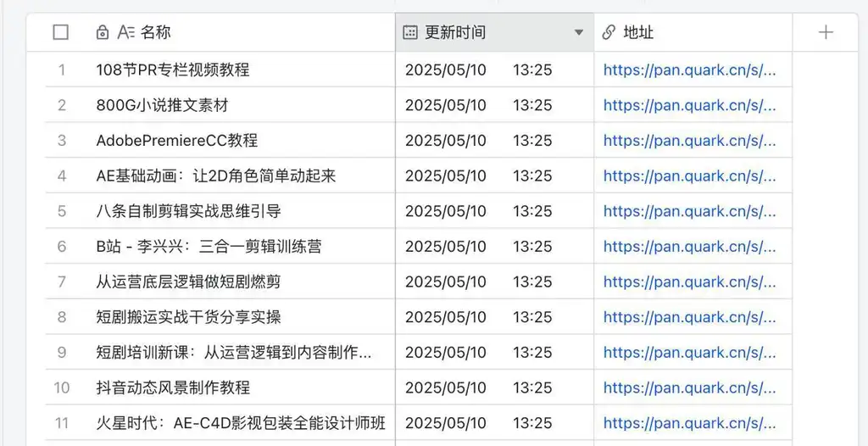Click the calendar icon in 更新时间 header
Viewport: 868px width, 446px height.
[x=409, y=33]
